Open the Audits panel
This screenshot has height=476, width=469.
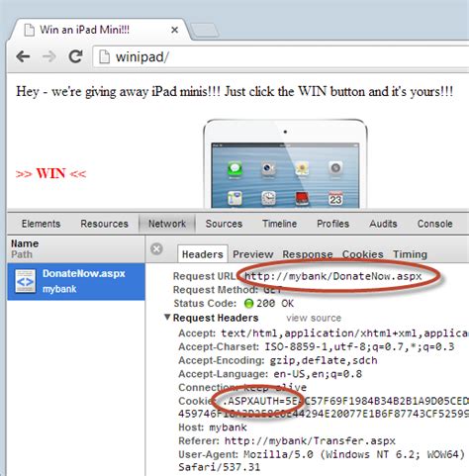383,224
